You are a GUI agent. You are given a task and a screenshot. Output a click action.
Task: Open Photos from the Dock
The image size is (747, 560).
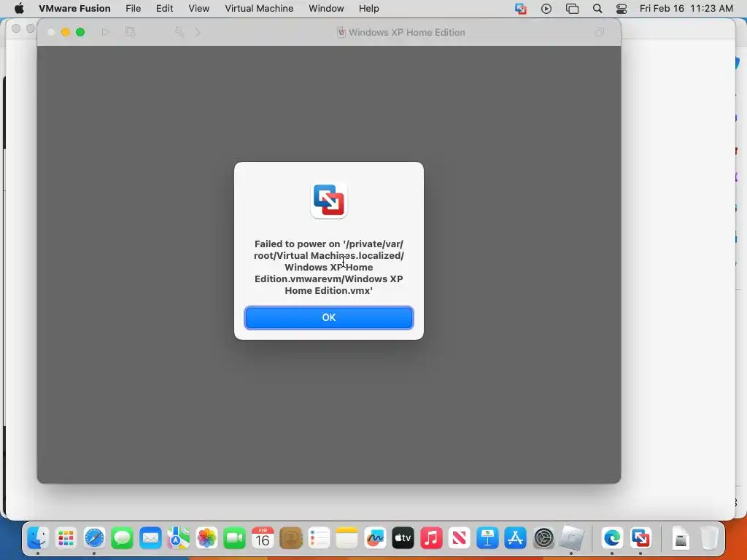(206, 538)
